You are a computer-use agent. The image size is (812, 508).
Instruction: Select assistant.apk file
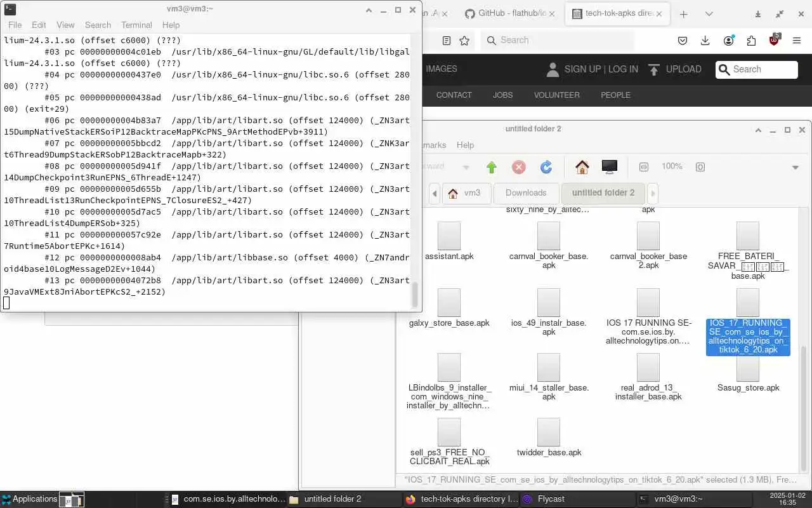click(449, 241)
